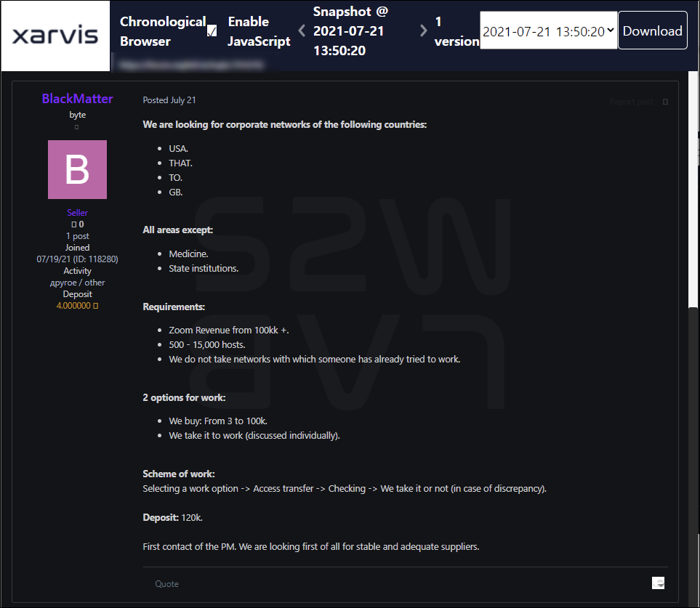
Task: Click the small icon next to Report post
Action: [665, 102]
